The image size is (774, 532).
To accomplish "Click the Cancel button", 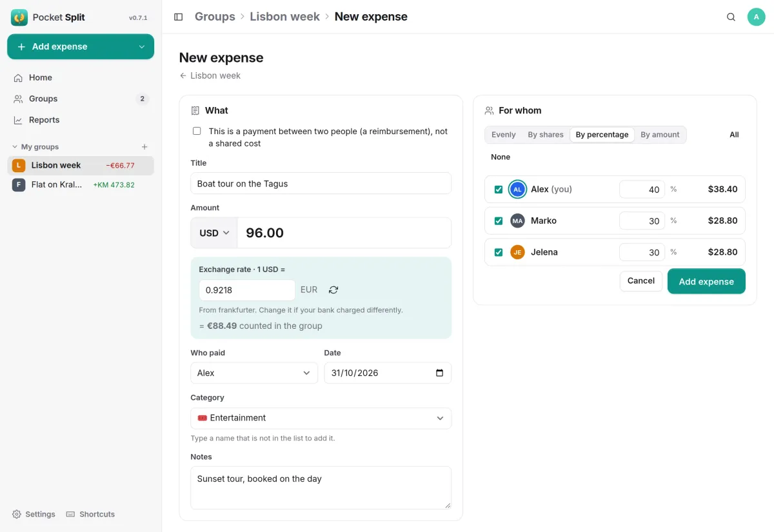I will pos(641,281).
